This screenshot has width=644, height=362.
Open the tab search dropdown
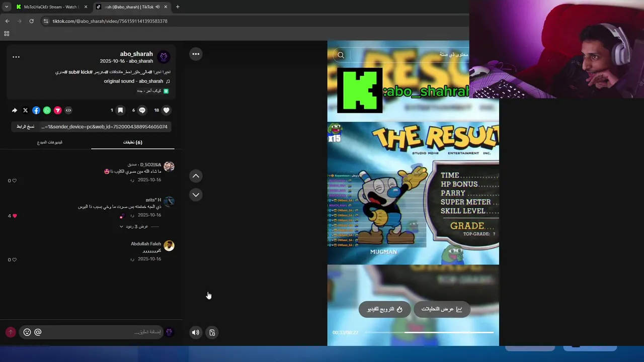[x=6, y=7]
